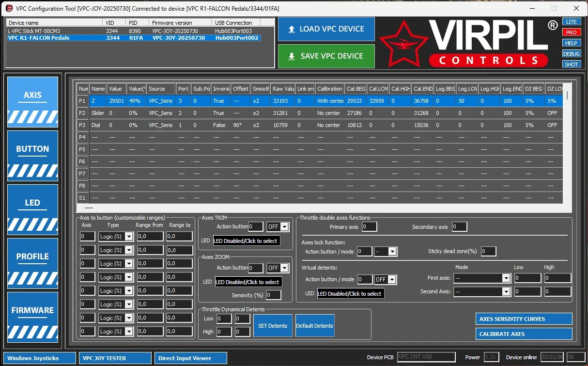The height and width of the screenshot is (366, 588).
Task: Launch the VPC JOY TESTER
Action: 115,358
